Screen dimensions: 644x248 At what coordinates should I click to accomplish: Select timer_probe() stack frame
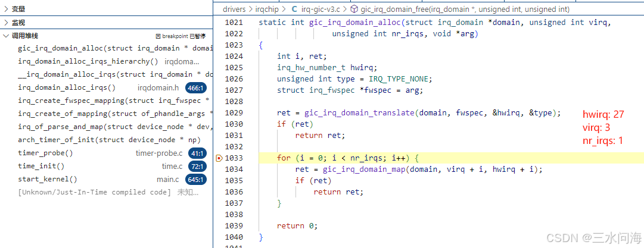[x=107, y=153]
